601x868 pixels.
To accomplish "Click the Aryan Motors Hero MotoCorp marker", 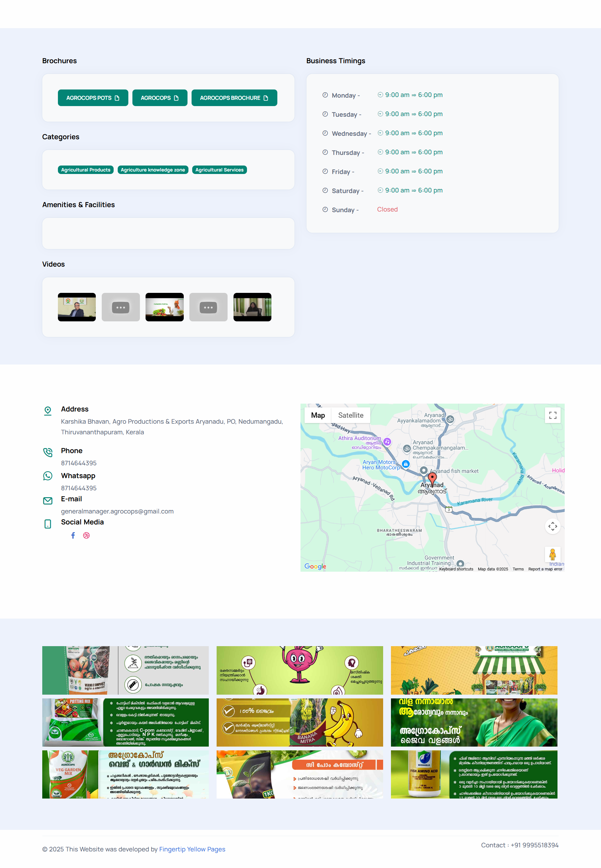I will 406,464.
